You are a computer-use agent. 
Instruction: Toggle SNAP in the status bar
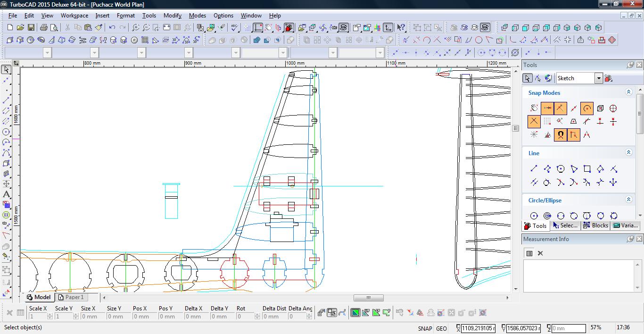[x=424, y=328]
